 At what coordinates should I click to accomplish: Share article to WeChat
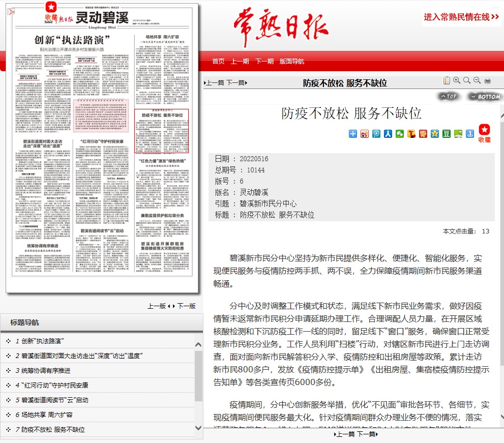pyautogui.click(x=400, y=134)
